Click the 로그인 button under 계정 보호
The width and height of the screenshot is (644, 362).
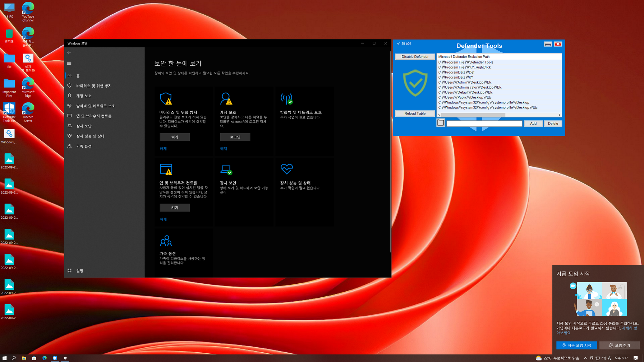coord(235,137)
